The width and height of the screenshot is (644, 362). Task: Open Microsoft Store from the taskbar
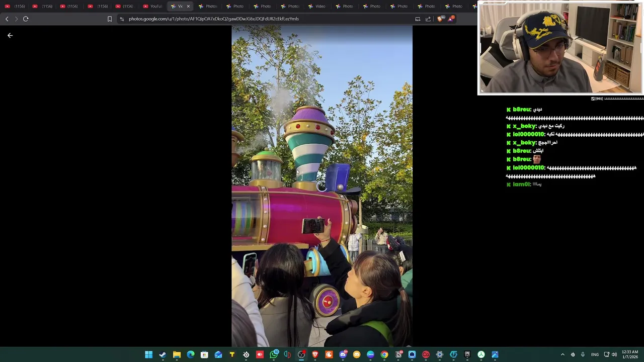pyautogui.click(x=204, y=354)
